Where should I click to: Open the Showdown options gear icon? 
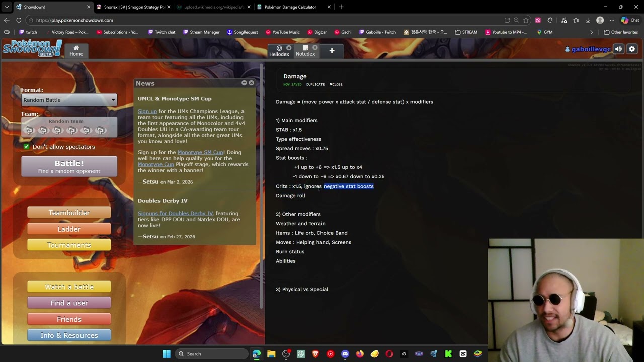click(x=632, y=49)
